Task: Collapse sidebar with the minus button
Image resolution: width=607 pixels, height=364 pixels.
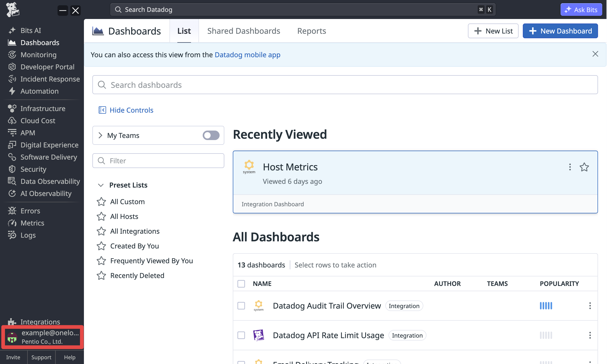Action: tap(63, 11)
